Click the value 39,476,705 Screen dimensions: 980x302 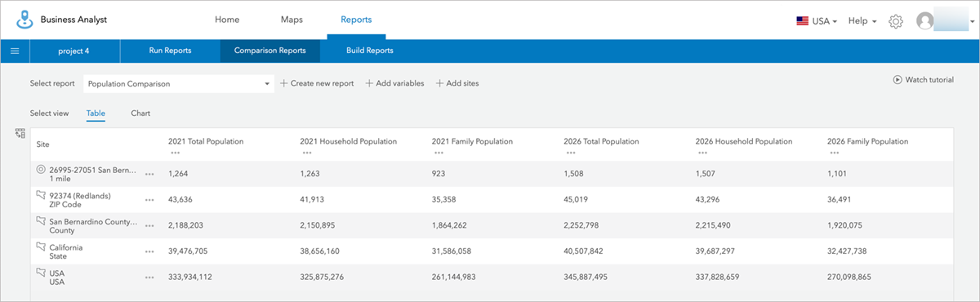coord(189,251)
